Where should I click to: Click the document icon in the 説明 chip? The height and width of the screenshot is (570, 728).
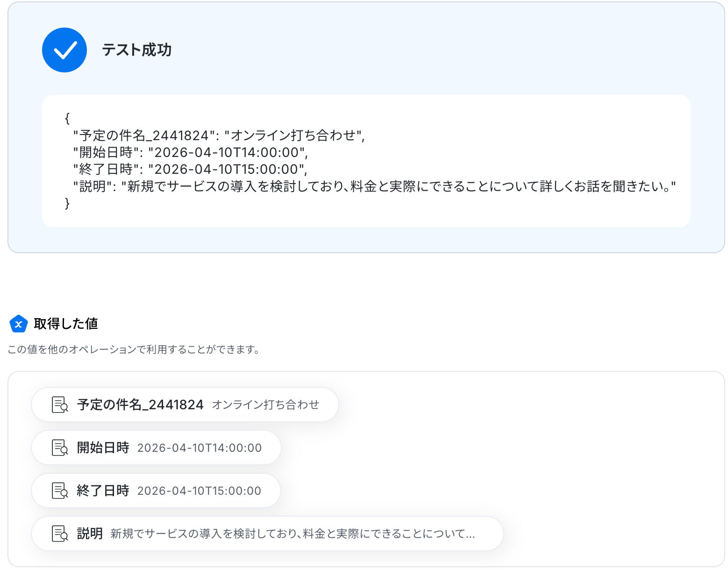(x=60, y=534)
